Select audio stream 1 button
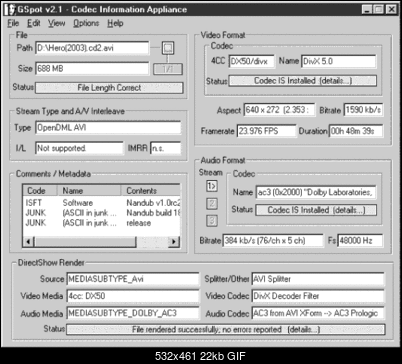Image resolution: width=402 pixels, height=364 pixels. [x=212, y=186]
